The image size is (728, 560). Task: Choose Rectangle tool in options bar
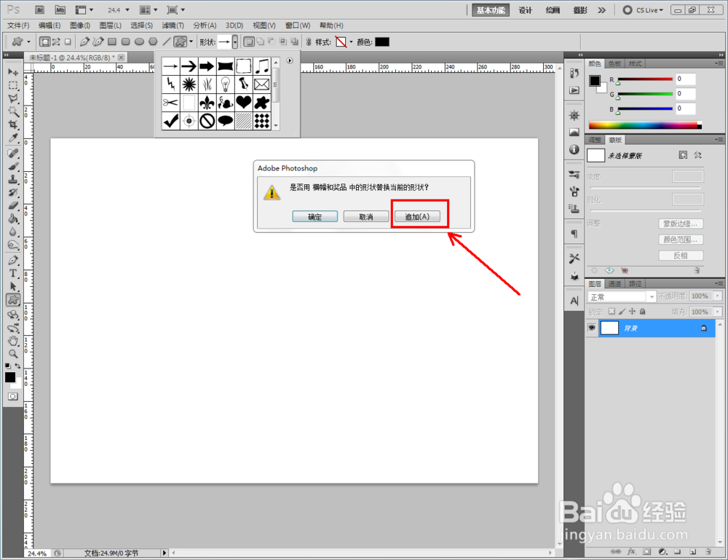coord(112,42)
